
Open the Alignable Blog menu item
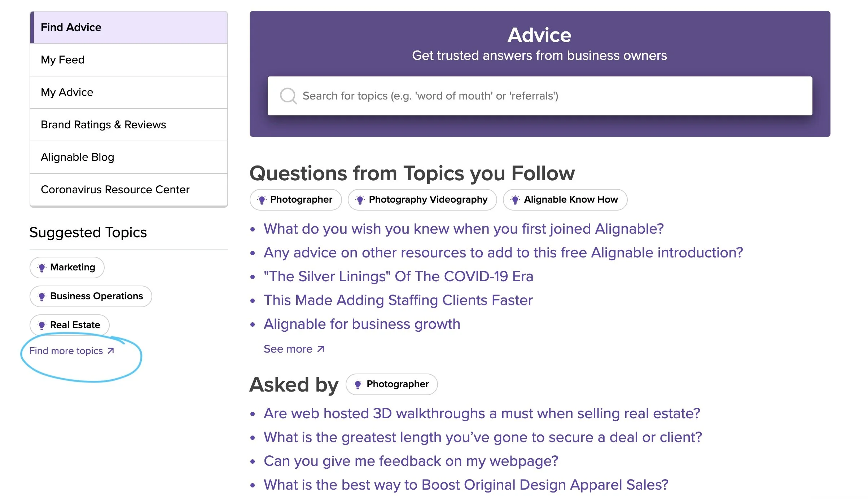tap(128, 157)
